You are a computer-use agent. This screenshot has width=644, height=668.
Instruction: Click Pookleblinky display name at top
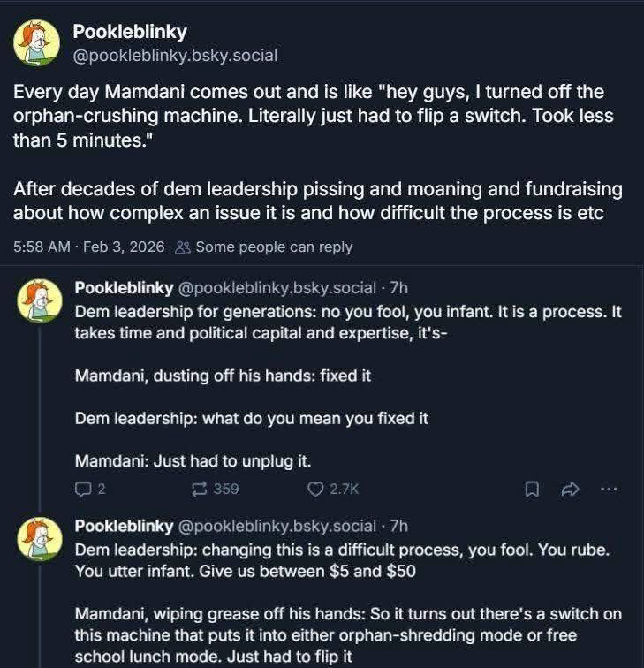(129, 32)
